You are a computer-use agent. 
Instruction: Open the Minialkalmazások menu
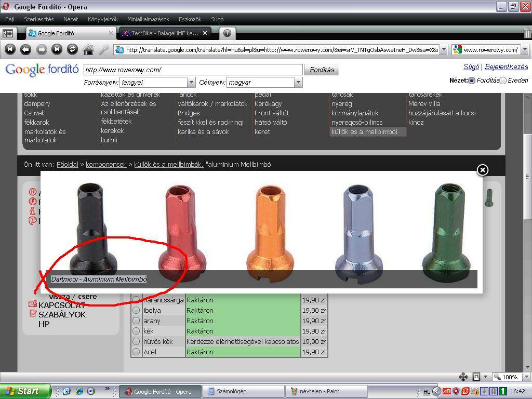(148, 19)
